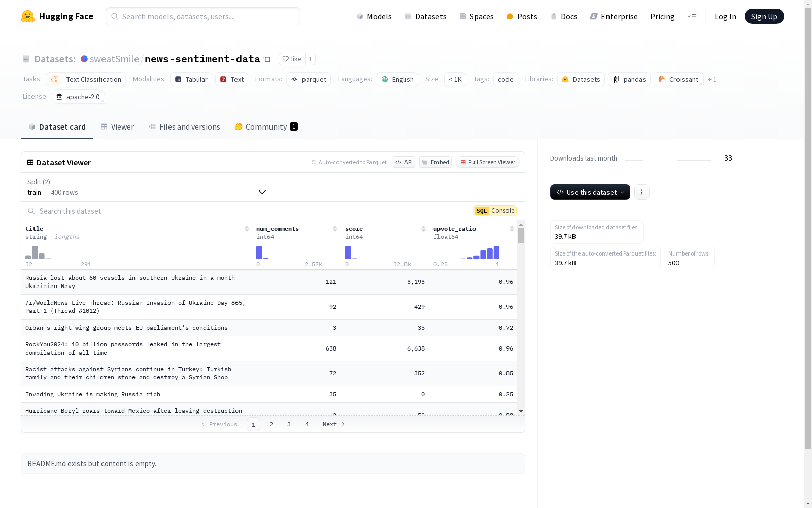Open Enterprise in top navigation

pyautogui.click(x=614, y=16)
